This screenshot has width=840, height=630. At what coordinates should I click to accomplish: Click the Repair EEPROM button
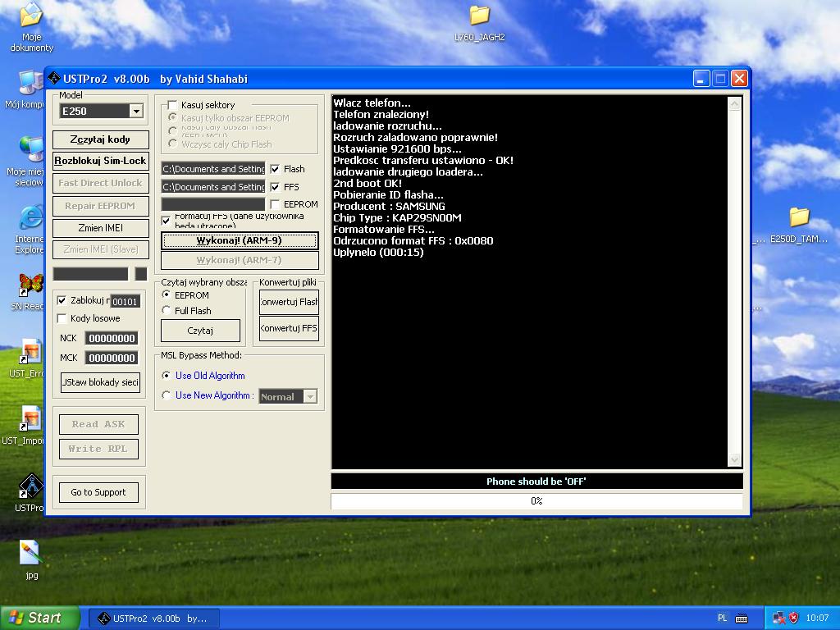pos(101,206)
